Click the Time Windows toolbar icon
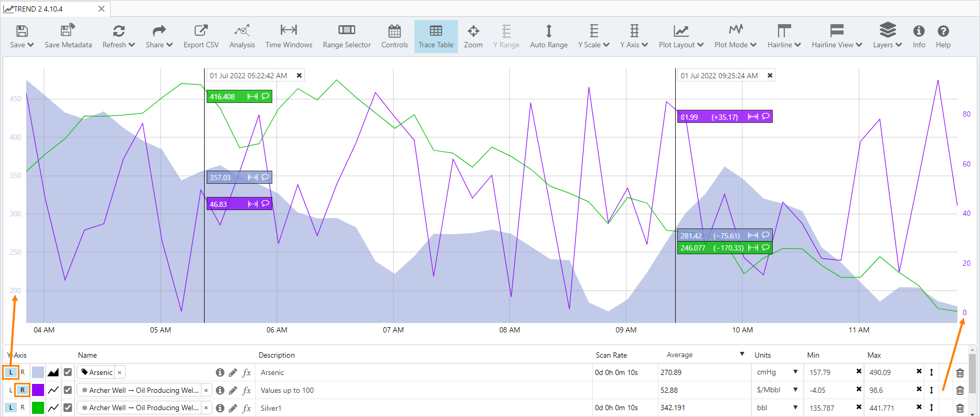 289,36
